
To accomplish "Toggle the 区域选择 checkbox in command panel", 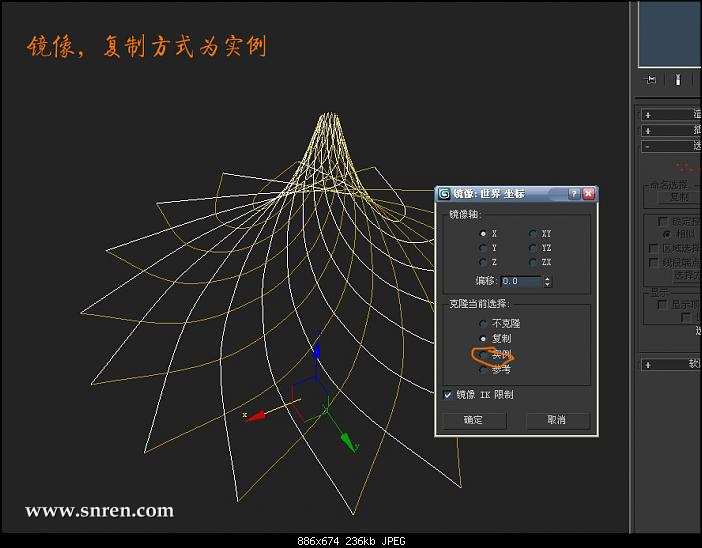I will coord(654,248).
